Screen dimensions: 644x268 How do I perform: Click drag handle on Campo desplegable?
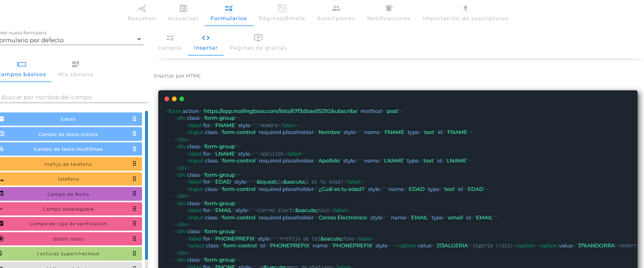(134, 209)
